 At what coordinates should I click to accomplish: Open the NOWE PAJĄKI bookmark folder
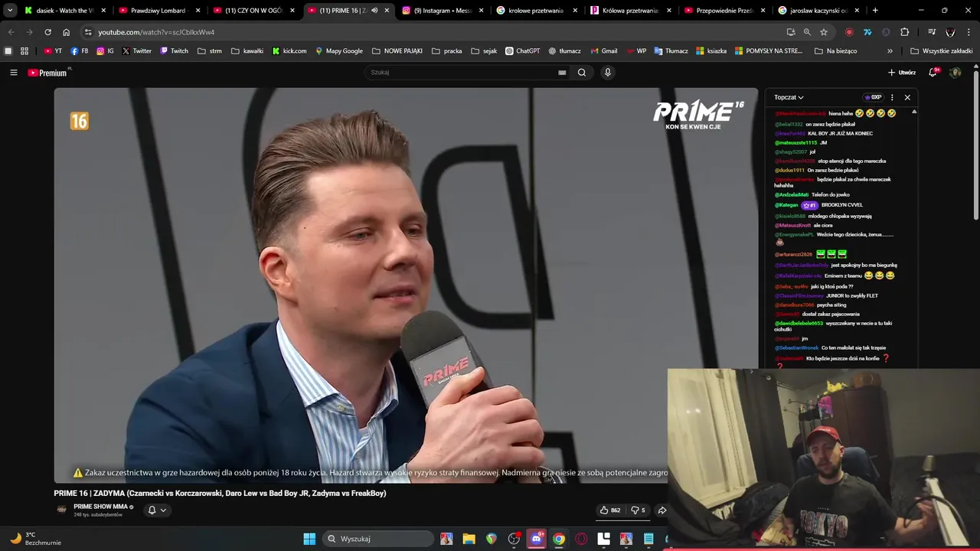point(397,51)
